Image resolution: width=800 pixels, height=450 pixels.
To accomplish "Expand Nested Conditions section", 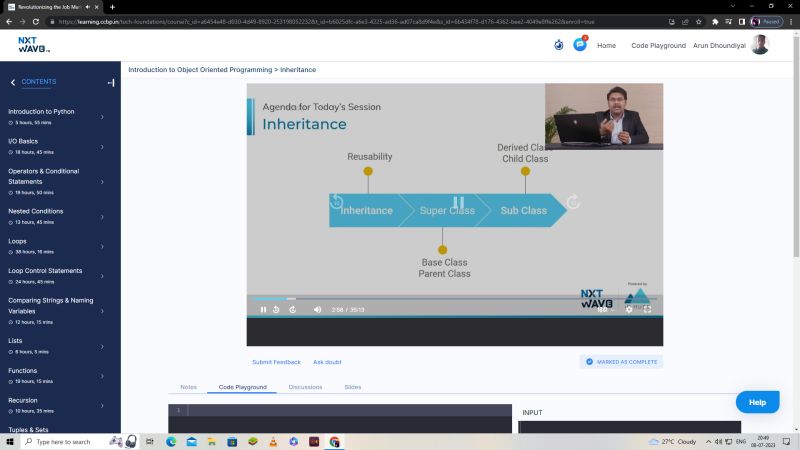I will click(x=56, y=216).
